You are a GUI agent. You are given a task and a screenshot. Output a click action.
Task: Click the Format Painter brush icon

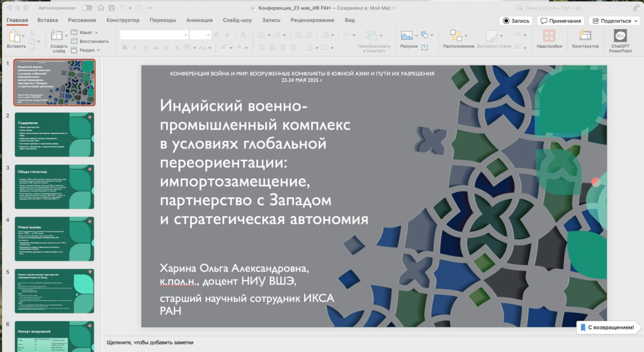[32, 50]
